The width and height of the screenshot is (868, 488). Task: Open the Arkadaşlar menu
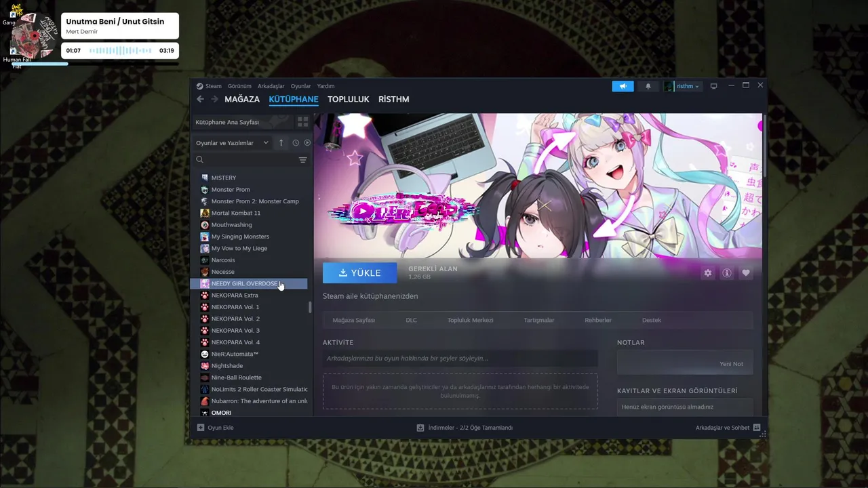[x=271, y=86]
